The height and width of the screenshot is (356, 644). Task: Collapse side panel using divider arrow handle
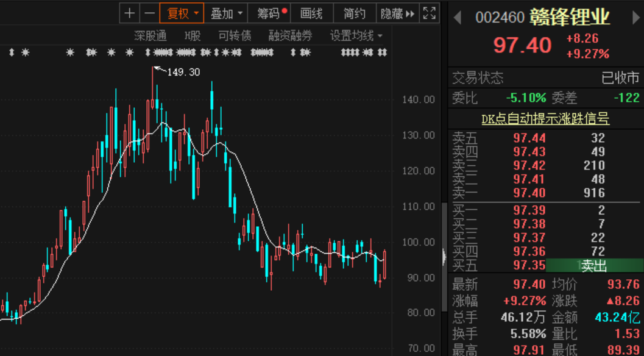pos(444,257)
